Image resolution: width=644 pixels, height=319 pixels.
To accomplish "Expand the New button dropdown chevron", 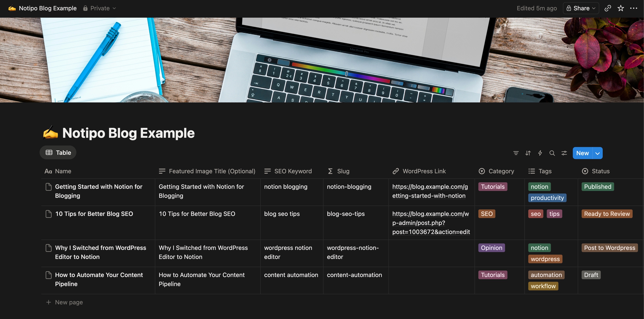I will (x=598, y=153).
